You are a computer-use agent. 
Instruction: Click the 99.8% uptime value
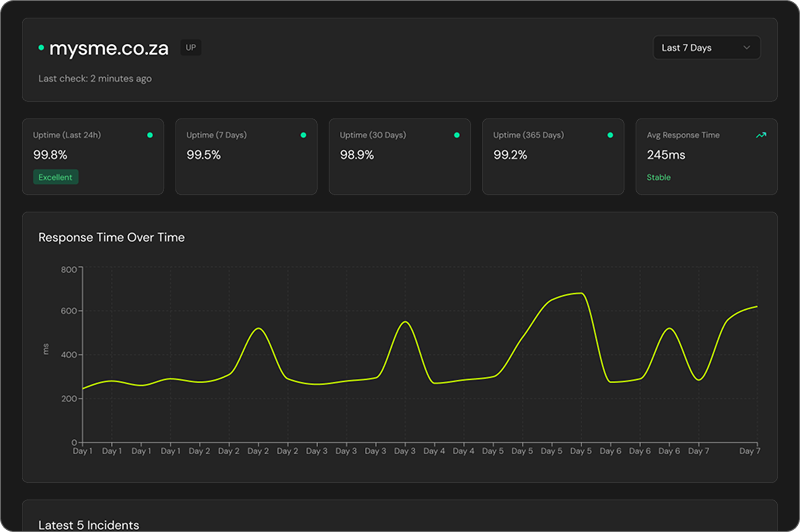pyautogui.click(x=50, y=155)
